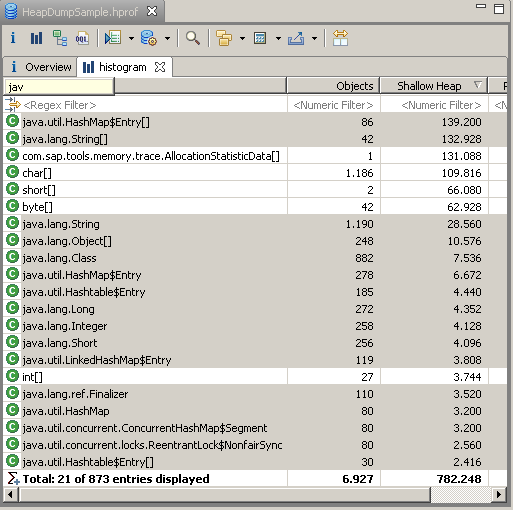The width and height of the screenshot is (513, 510).
Task: Select the short[] row
Action: [255, 190]
